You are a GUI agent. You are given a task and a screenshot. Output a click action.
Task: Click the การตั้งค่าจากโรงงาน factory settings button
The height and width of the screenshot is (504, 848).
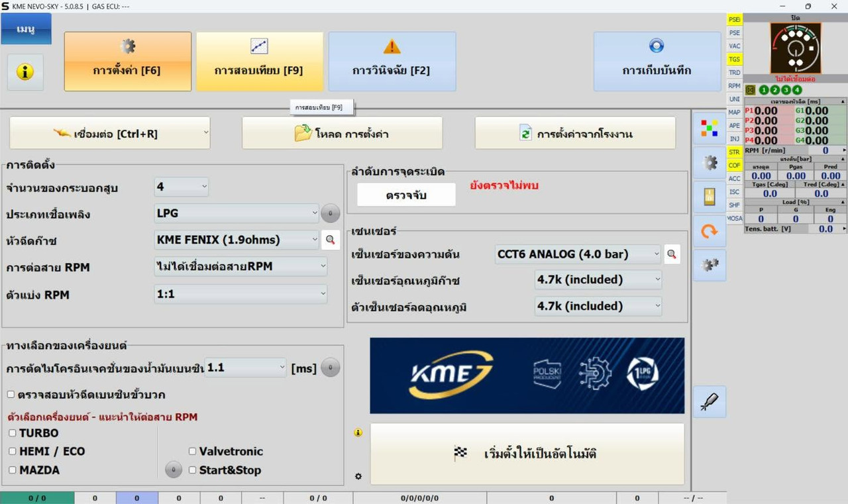(575, 133)
